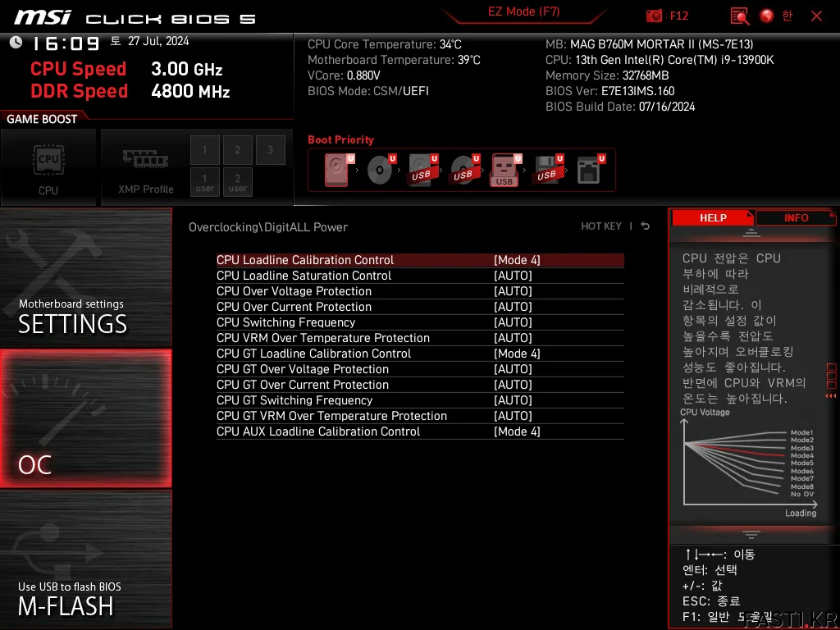Click the optical disc boot priority icon
Viewport: 840px width, 630px height.
[x=381, y=170]
